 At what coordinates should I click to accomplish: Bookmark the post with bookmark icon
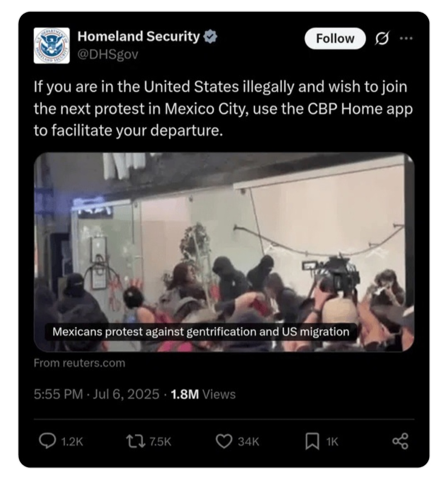(312, 441)
